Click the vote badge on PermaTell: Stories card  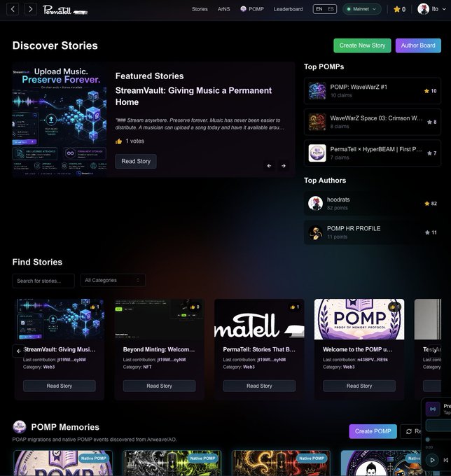(295, 307)
